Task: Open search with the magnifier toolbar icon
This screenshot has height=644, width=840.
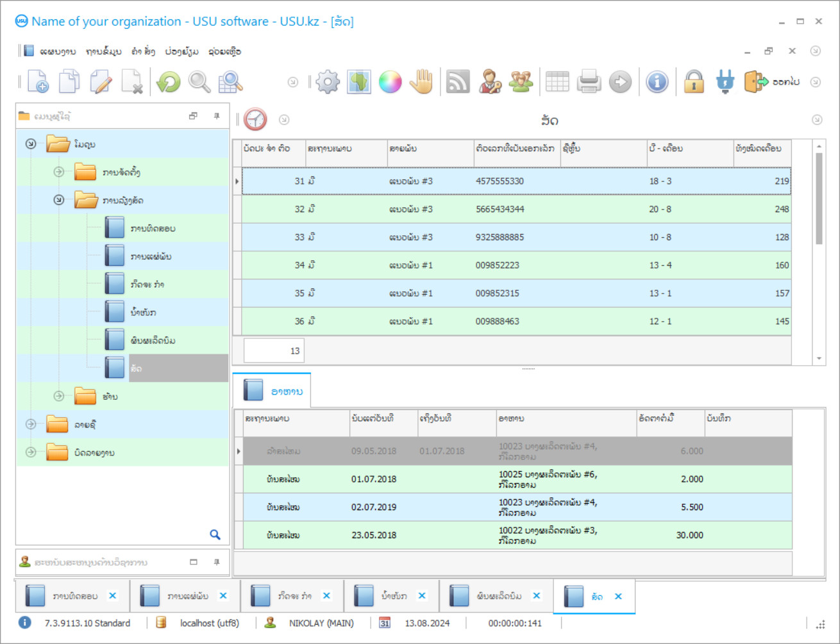Action: coord(199,82)
